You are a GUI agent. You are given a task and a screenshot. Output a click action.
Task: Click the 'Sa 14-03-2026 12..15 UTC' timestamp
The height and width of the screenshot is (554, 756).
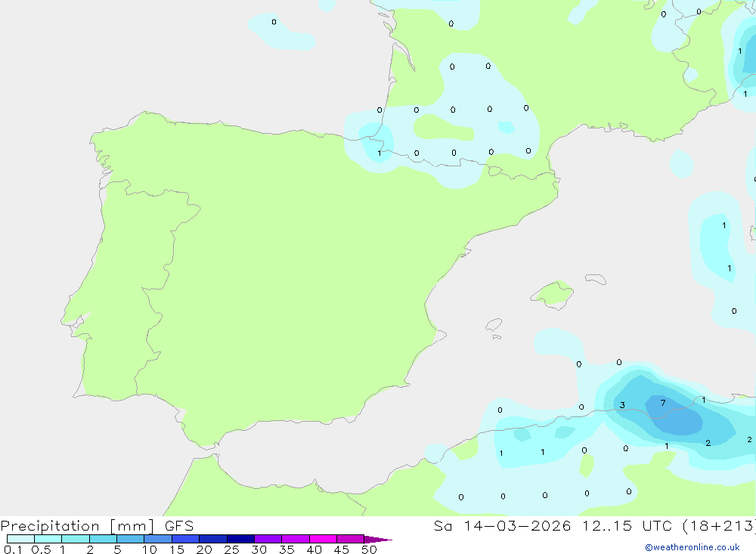coord(553,525)
